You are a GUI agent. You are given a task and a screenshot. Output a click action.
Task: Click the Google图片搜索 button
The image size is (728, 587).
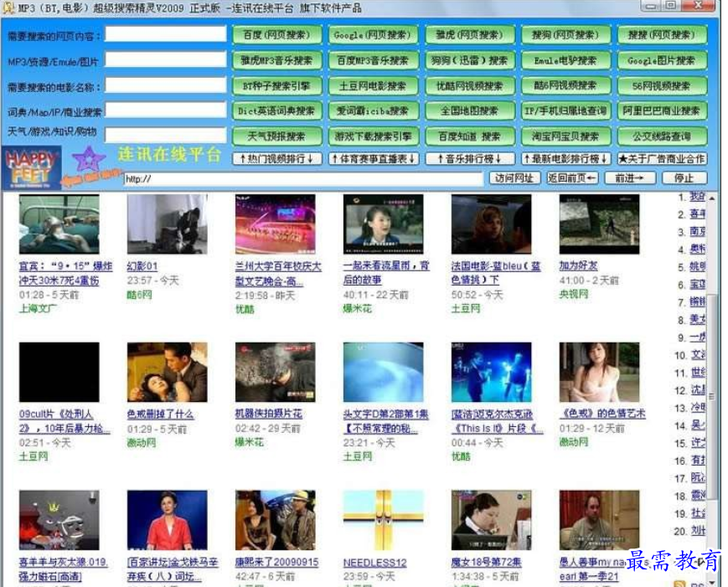pyautogui.click(x=662, y=60)
